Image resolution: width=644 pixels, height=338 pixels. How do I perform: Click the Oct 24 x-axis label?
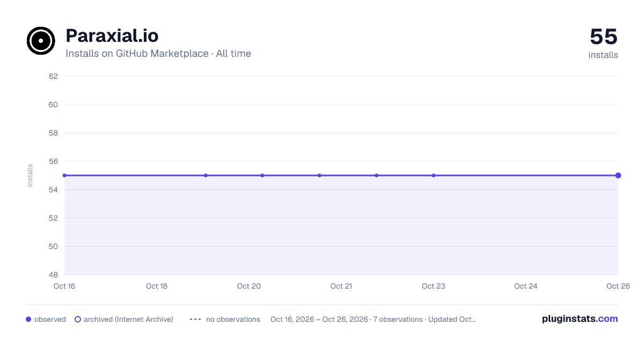click(526, 286)
